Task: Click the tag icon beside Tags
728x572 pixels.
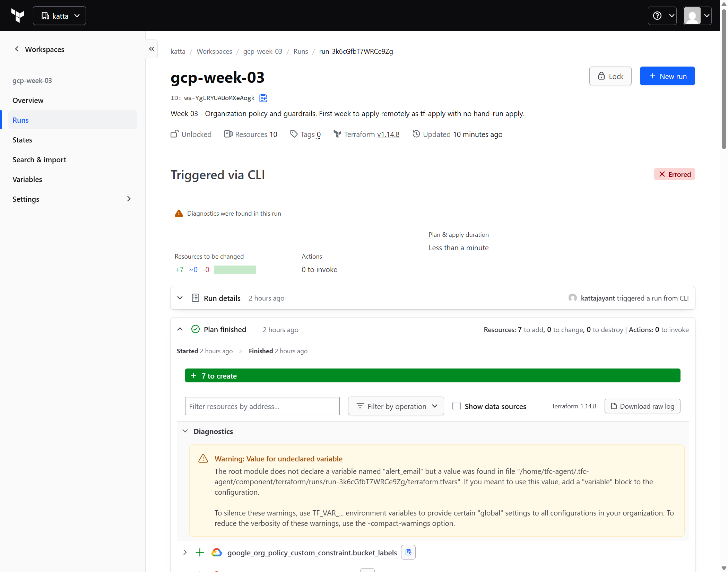Action: click(x=294, y=134)
